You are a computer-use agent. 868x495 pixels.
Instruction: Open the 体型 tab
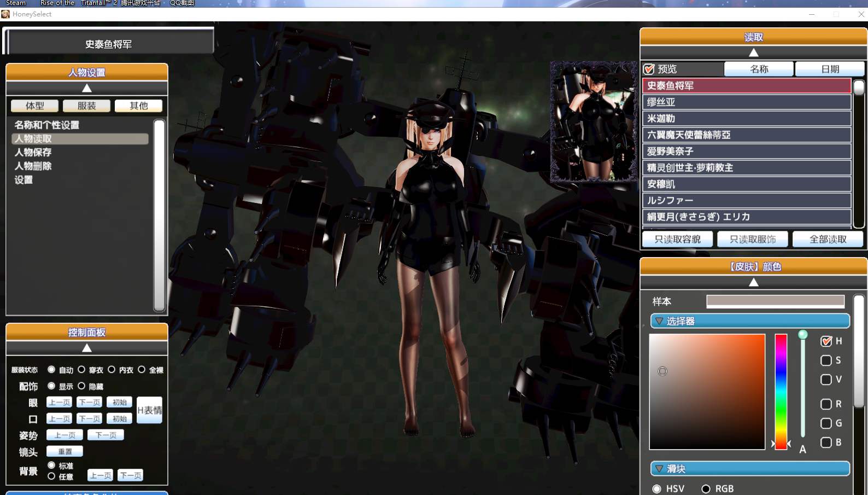click(35, 106)
